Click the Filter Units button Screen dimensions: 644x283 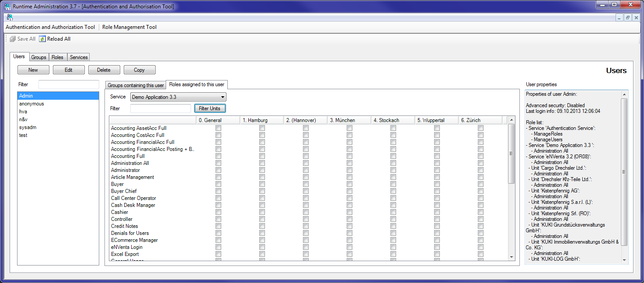point(210,108)
